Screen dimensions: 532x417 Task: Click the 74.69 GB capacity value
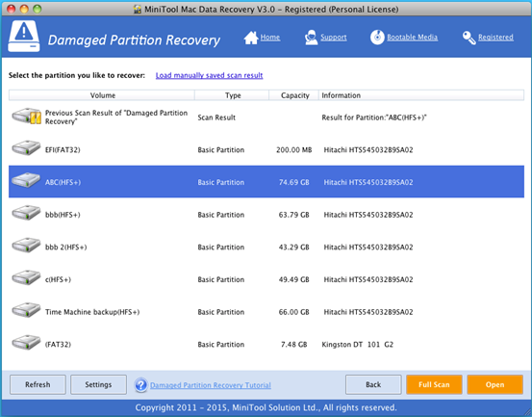(x=293, y=182)
